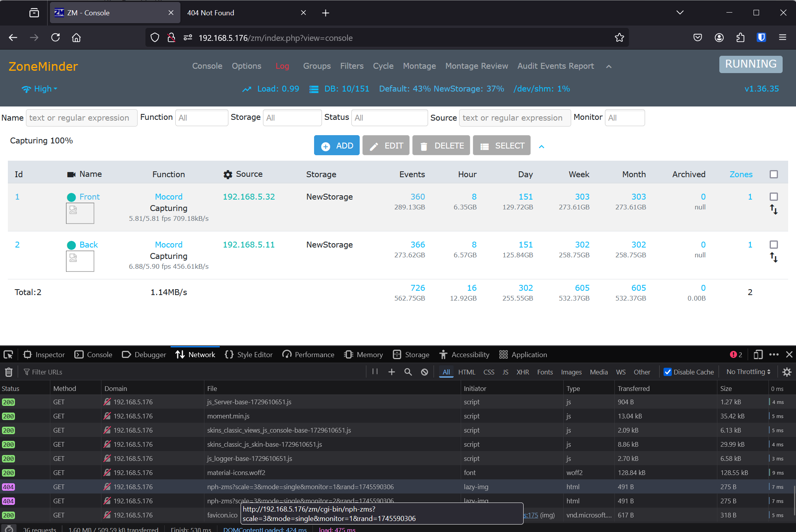Click the Front monitor thumbnail image
796x532 pixels.
80,214
